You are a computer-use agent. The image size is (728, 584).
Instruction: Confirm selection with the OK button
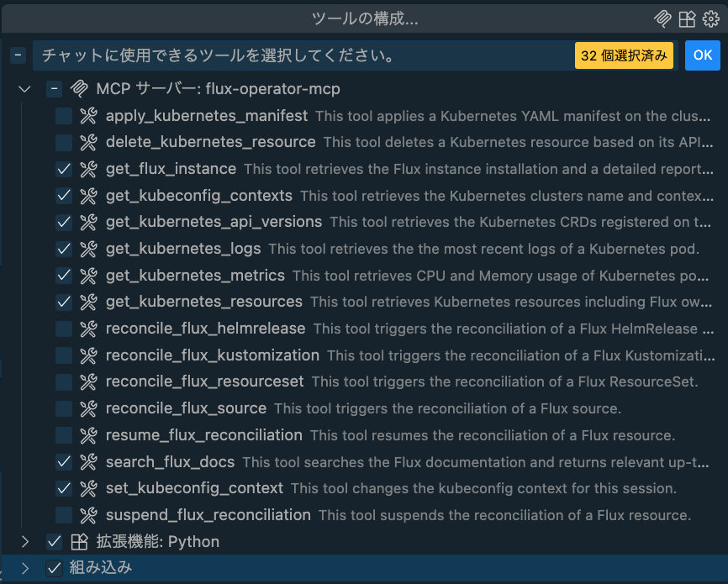[702, 55]
